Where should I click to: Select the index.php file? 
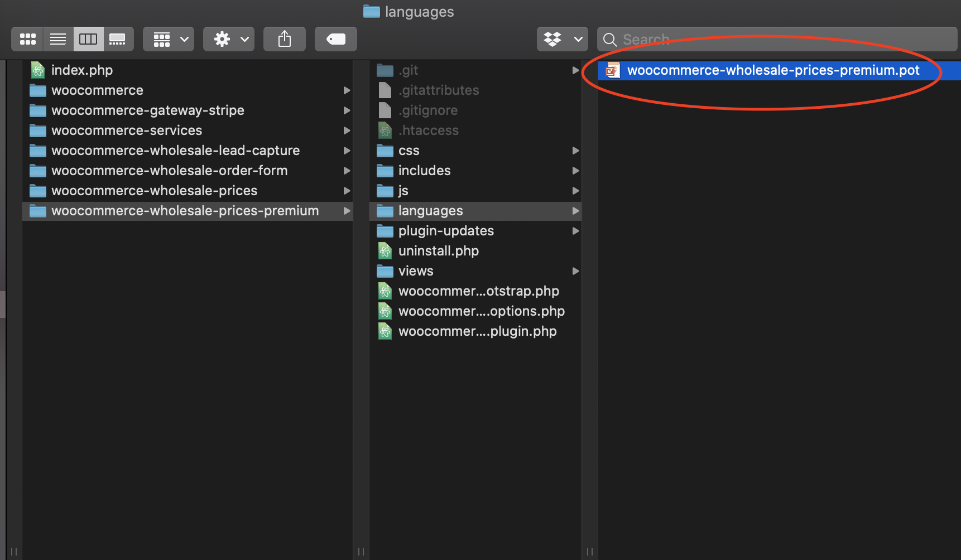[81, 70]
